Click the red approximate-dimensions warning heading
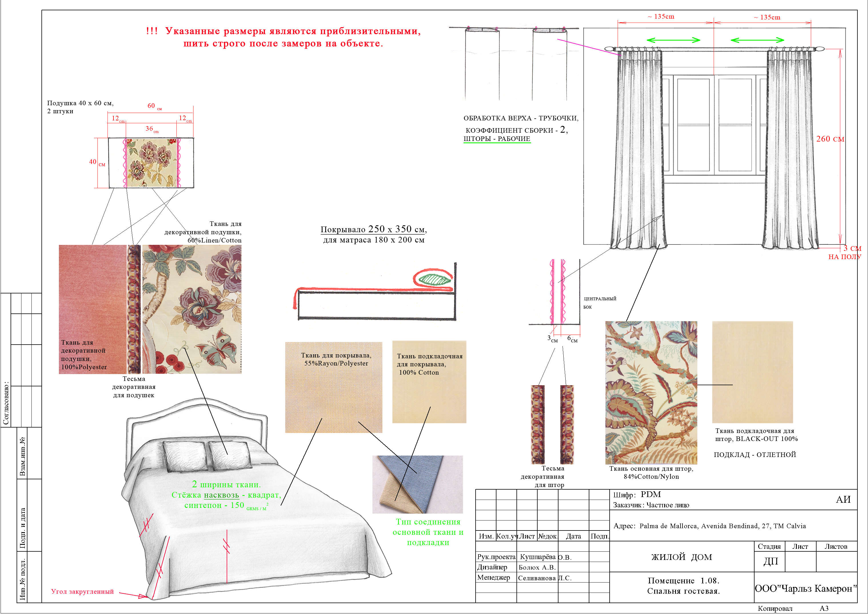868x614 pixels. [x=284, y=37]
